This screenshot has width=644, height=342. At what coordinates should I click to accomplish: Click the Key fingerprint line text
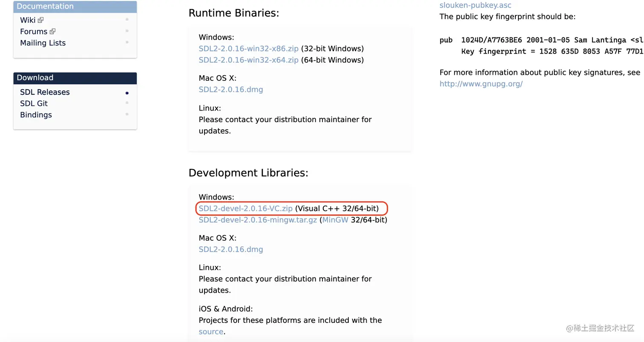[552, 51]
